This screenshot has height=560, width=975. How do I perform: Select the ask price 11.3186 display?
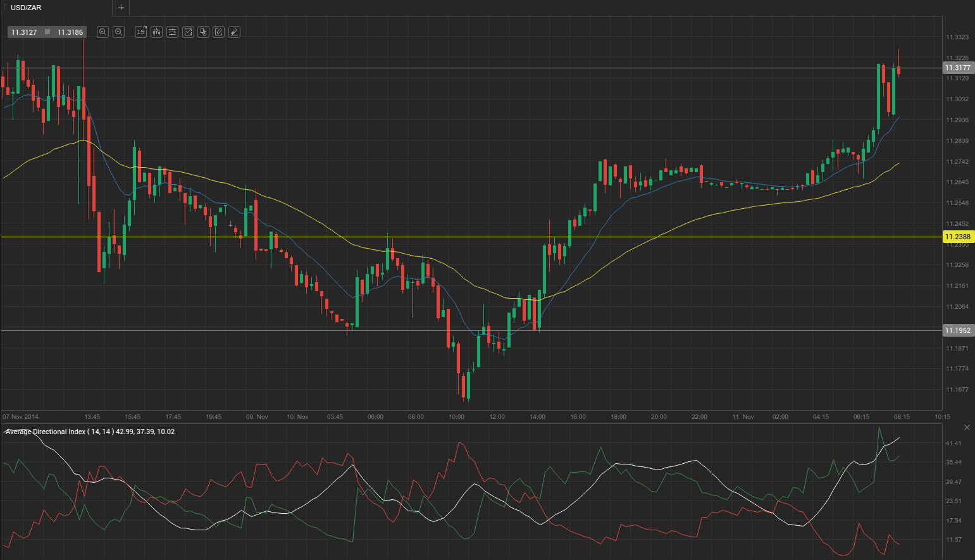[x=70, y=32]
